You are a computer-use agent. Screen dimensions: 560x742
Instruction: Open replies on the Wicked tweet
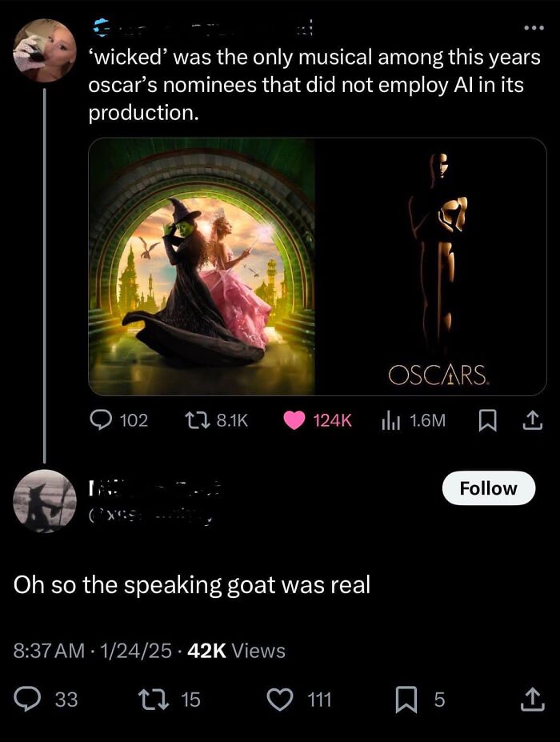tap(102, 419)
